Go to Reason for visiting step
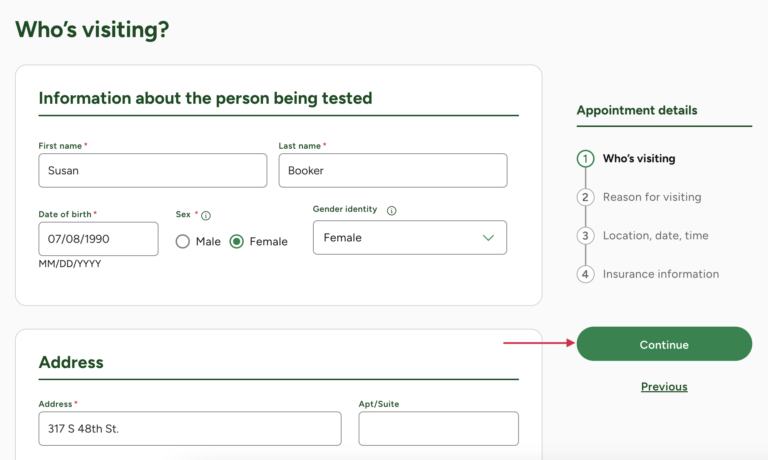The width and height of the screenshot is (768, 460). 652,197
